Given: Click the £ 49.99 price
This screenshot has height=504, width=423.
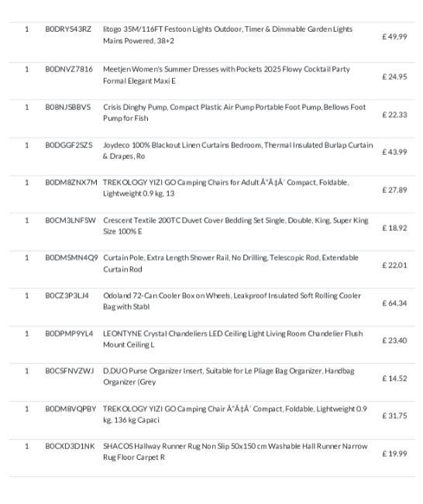Looking at the screenshot, I should 394,36.
